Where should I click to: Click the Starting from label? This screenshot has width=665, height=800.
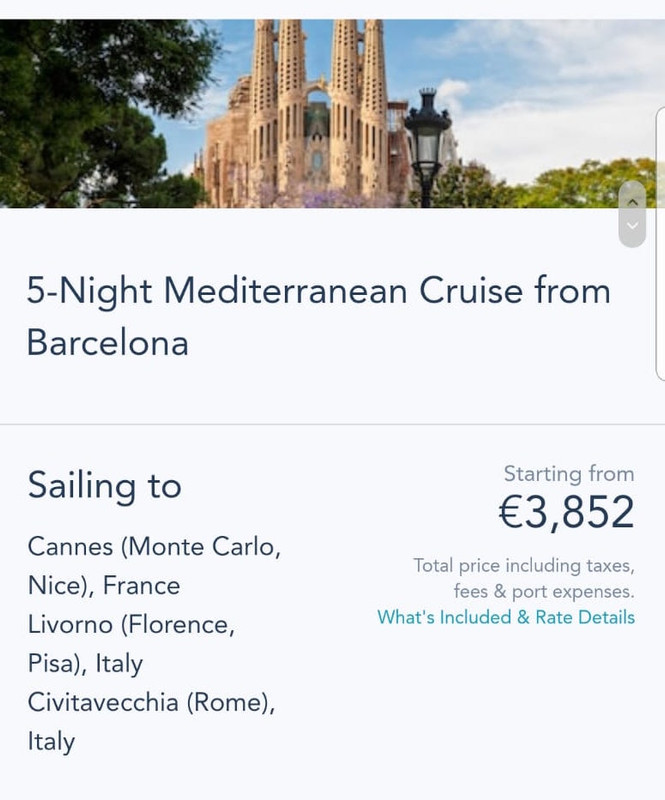click(x=568, y=473)
